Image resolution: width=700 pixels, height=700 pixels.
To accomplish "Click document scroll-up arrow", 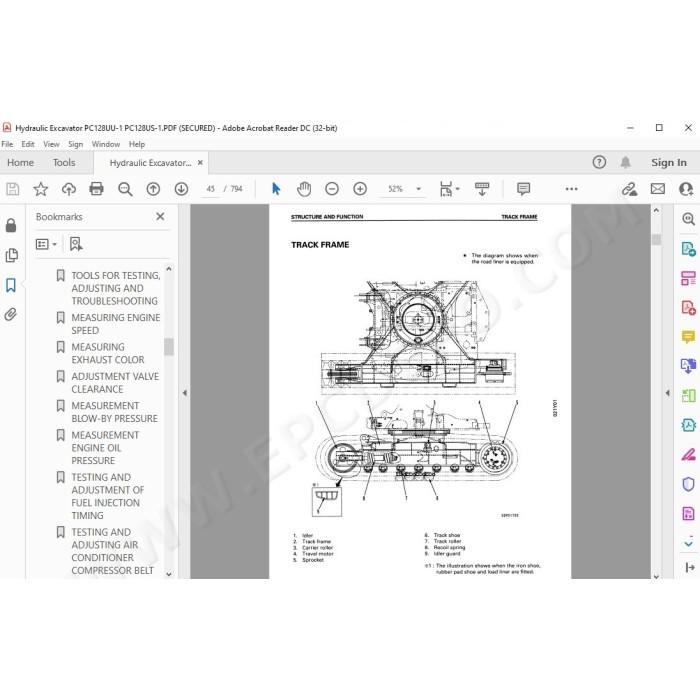I will pos(656,210).
